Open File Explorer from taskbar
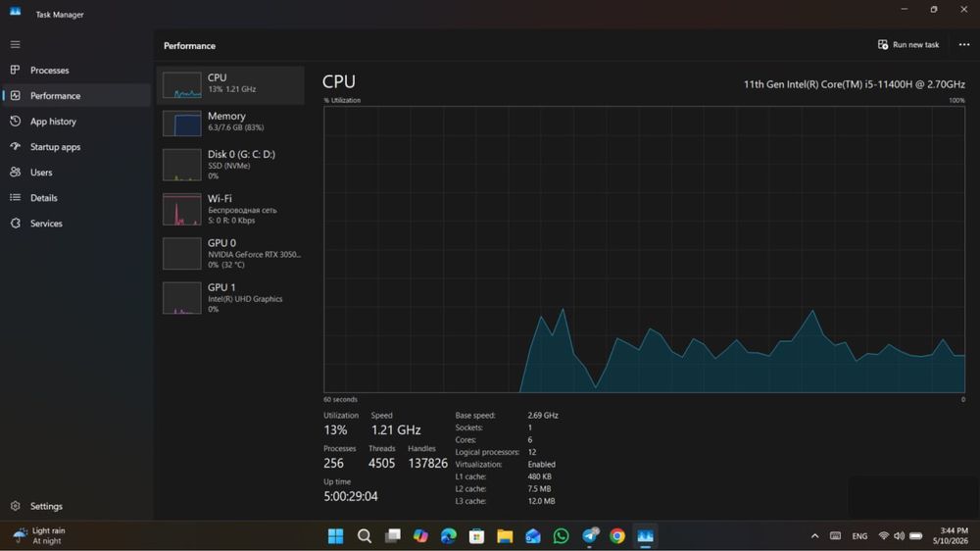This screenshot has width=980, height=551. [x=505, y=536]
